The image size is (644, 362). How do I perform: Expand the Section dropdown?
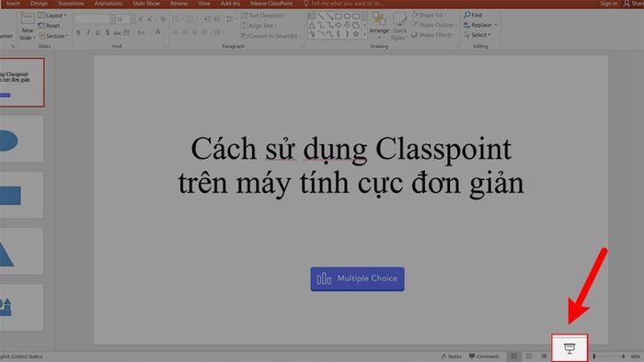[x=53, y=36]
